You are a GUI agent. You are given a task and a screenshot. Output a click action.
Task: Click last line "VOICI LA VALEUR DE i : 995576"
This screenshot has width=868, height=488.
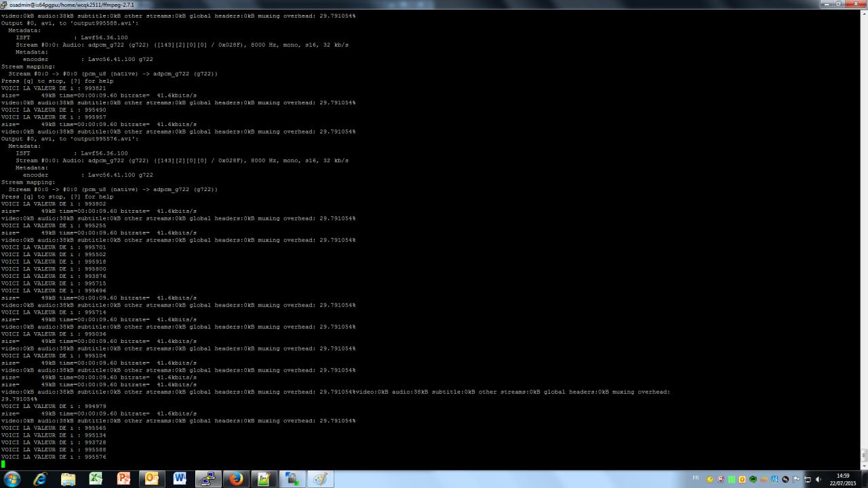54,457
